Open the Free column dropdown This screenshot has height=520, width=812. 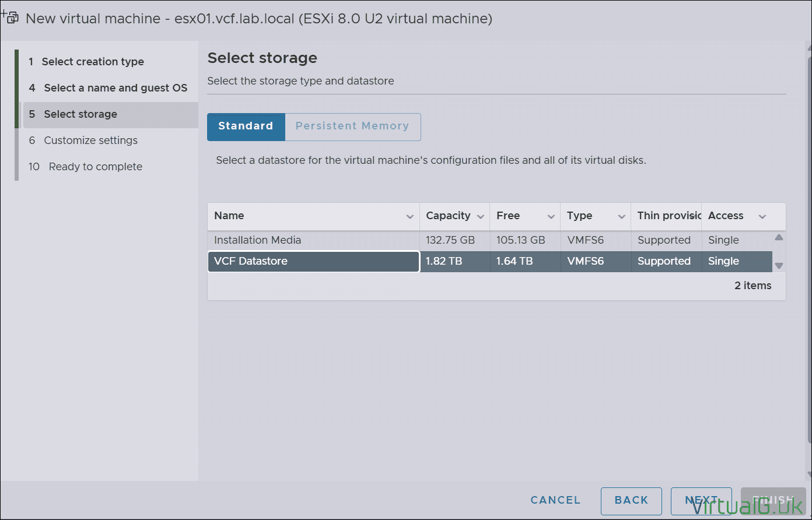pyautogui.click(x=551, y=216)
